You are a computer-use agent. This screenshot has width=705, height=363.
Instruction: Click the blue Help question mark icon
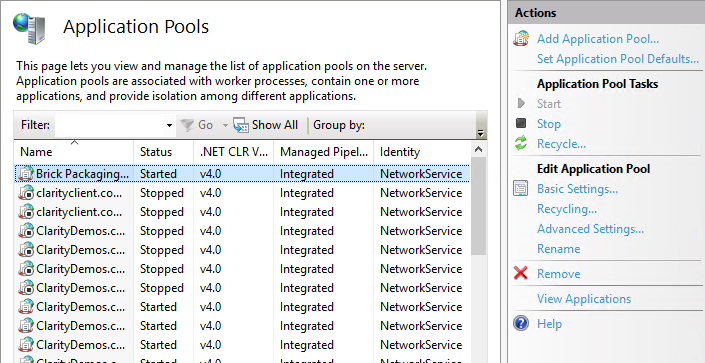click(x=521, y=323)
